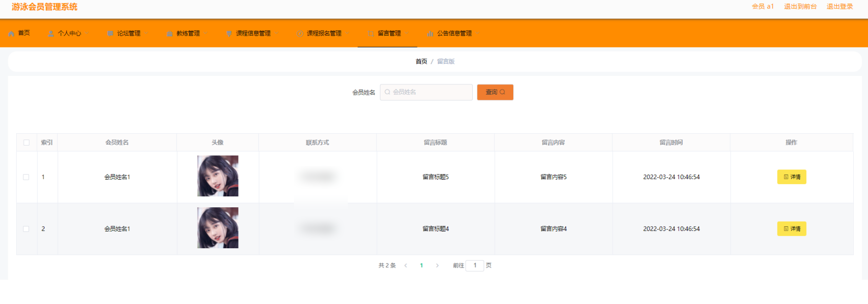Screen dimensions: 868x304
Task: Click the 留言内容 column header
Action: pyautogui.click(x=553, y=143)
